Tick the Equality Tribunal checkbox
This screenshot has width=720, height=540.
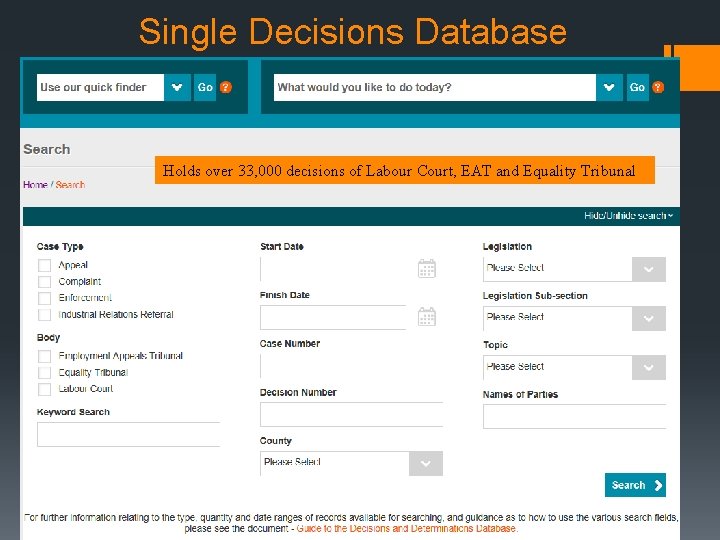point(45,373)
